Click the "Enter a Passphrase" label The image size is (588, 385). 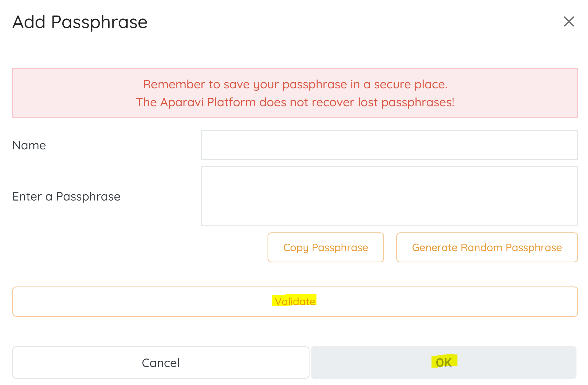point(66,197)
